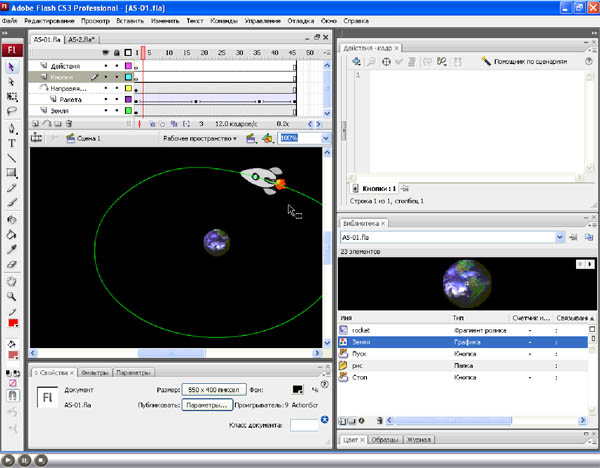Select the Hand tool
Image resolution: width=600 pixels, height=468 pixels.
tap(11, 281)
